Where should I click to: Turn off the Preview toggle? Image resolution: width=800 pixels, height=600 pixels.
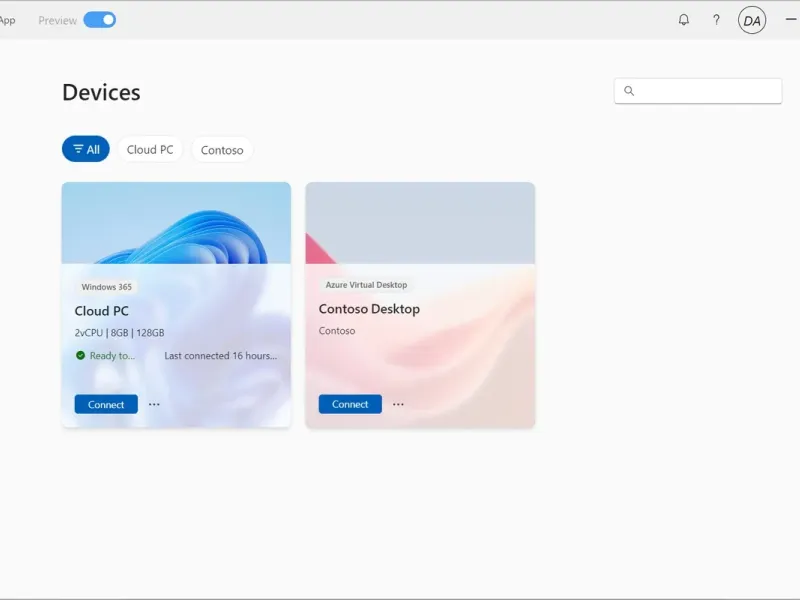(99, 20)
